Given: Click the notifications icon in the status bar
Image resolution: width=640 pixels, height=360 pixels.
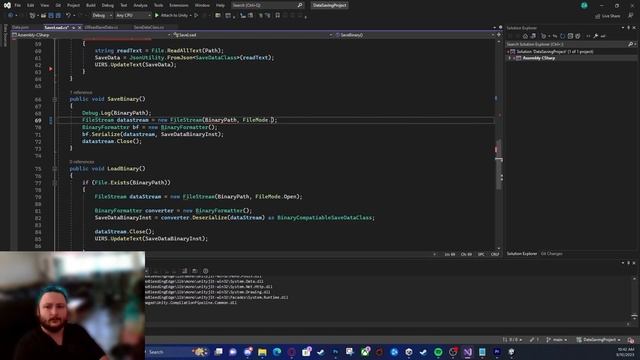Looking at the screenshot, I should [x=631, y=340].
